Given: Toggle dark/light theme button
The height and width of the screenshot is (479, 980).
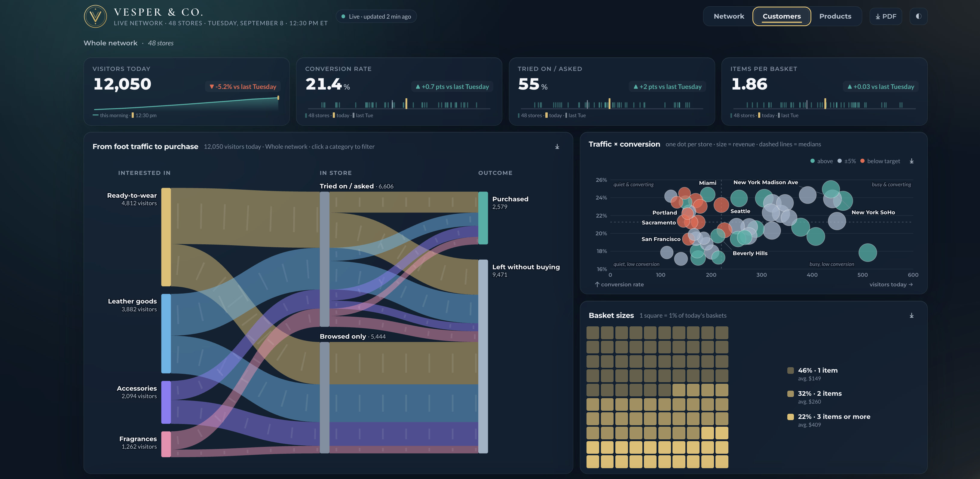Looking at the screenshot, I should pos(918,16).
